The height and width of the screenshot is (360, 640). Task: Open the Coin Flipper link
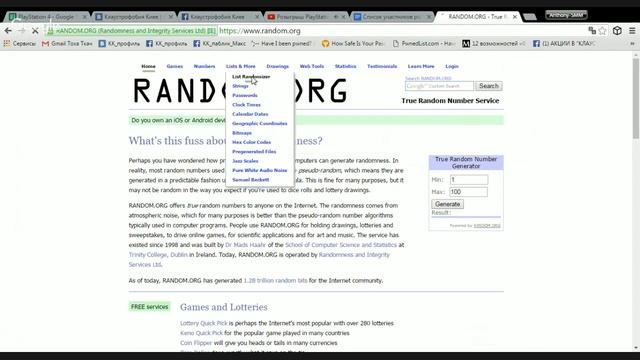pyautogui.click(x=196, y=343)
